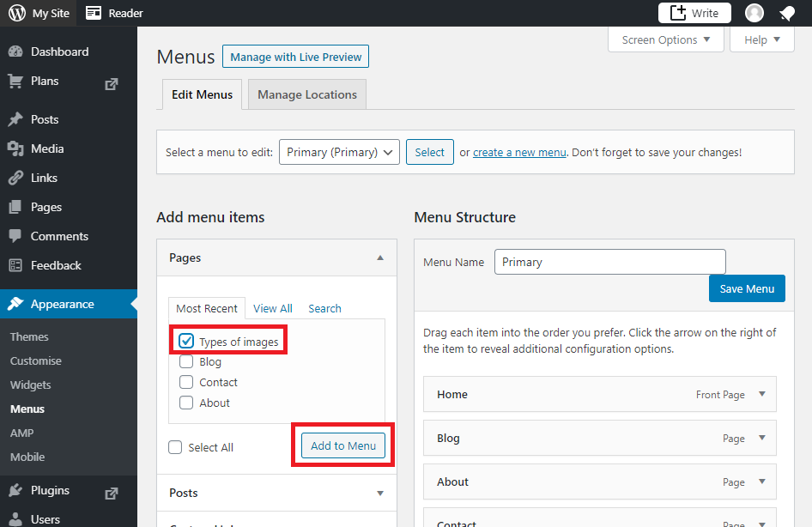Viewport: 812px width, 527px height.
Task: Open the Primary (Primary) menu dropdown
Action: pyautogui.click(x=339, y=152)
